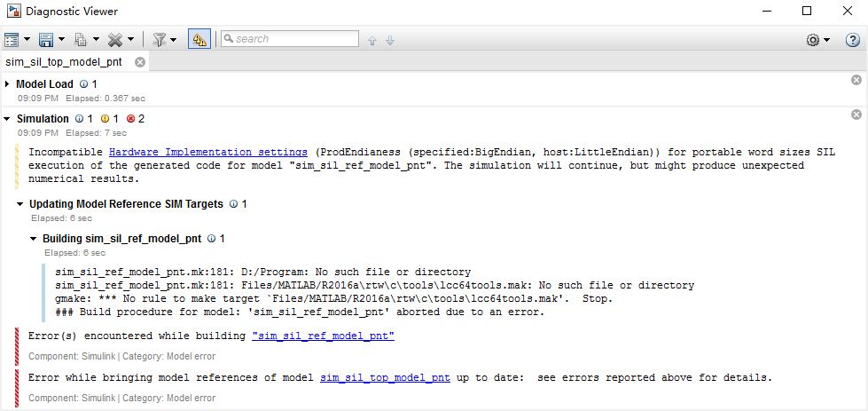Click the expand/collapse view icon in toolbar
Image resolution: width=868 pixels, height=411 pixels.
click(x=11, y=39)
